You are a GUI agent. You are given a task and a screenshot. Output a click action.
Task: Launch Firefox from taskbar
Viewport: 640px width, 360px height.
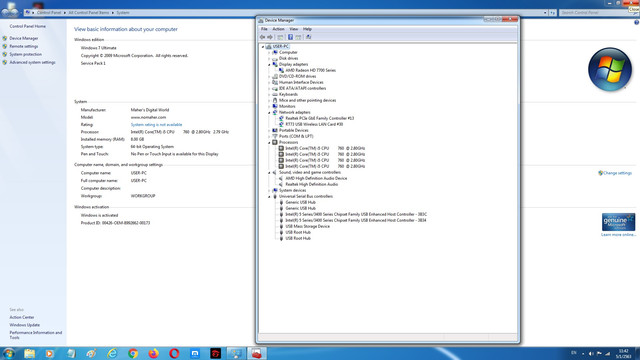[x=153, y=353]
